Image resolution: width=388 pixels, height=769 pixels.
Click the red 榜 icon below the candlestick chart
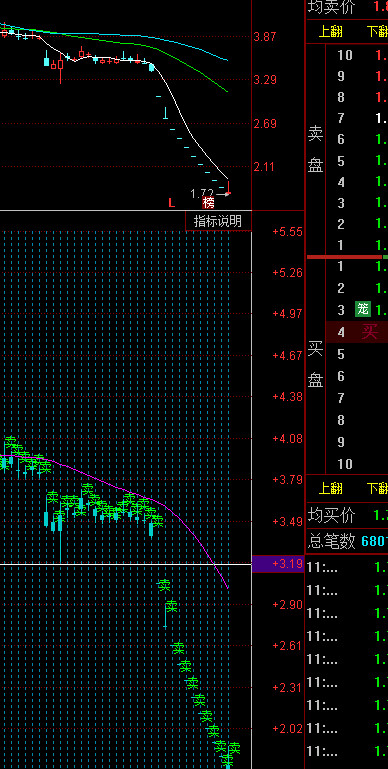(209, 203)
